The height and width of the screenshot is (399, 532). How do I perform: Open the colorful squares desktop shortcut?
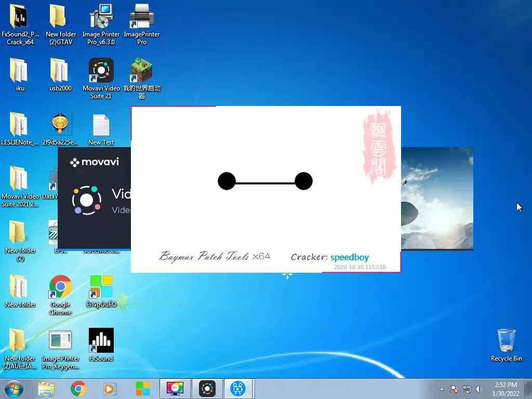pos(101,291)
